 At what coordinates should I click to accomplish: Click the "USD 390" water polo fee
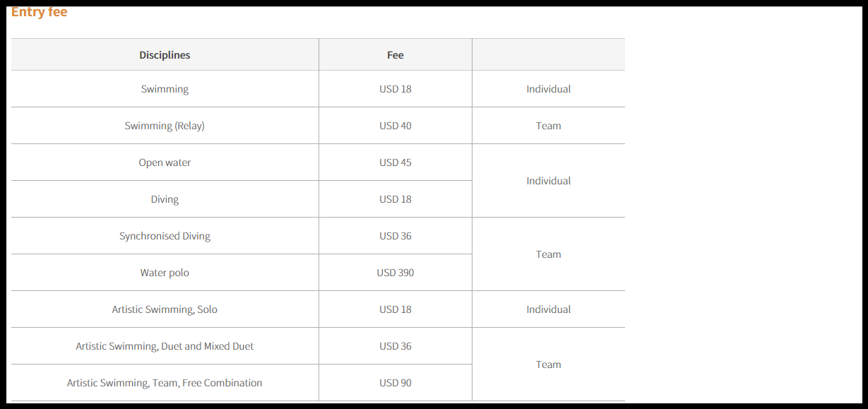pos(396,273)
